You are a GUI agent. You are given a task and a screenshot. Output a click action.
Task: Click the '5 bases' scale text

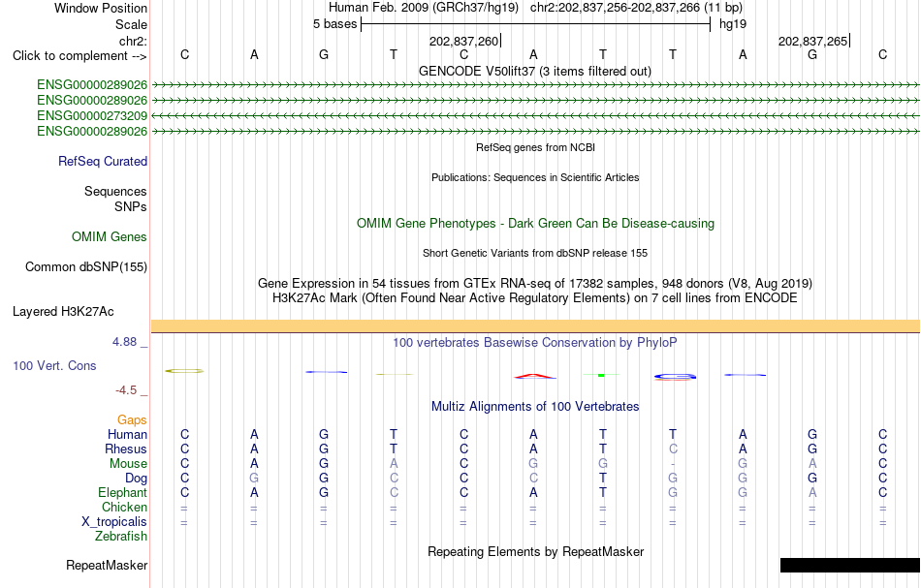point(334,24)
